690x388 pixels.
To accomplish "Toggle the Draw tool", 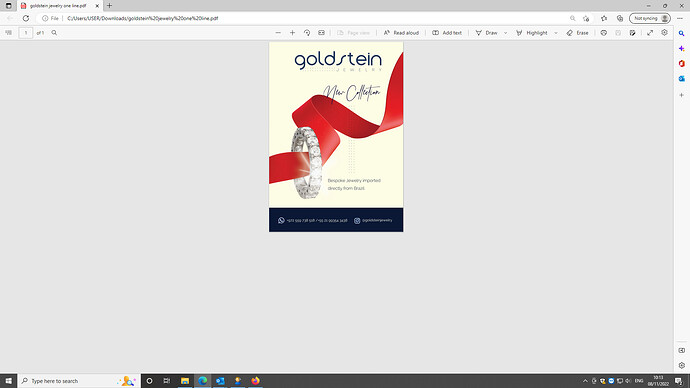I will (x=487, y=33).
